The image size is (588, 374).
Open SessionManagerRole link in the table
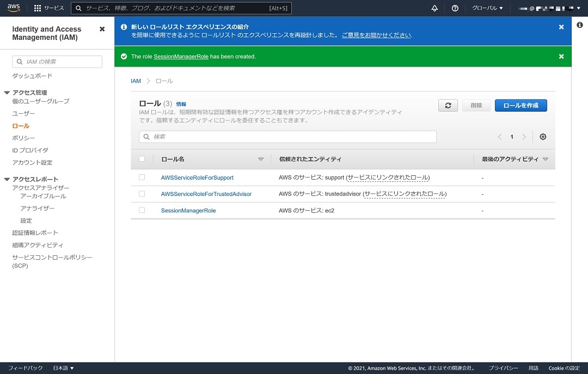[188, 211]
